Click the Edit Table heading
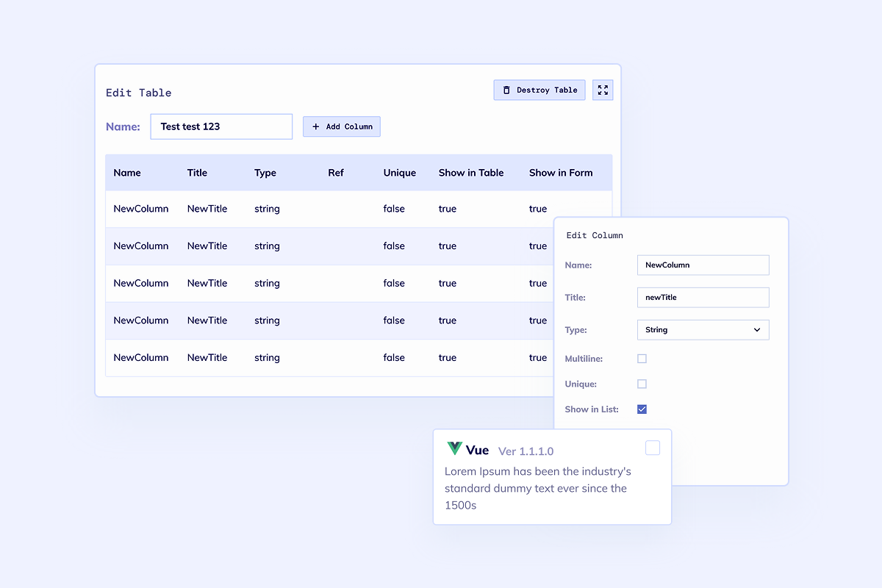 (x=138, y=93)
